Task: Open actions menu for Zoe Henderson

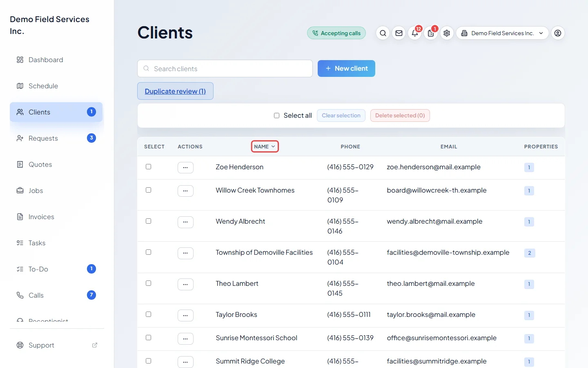Action: [x=185, y=168]
